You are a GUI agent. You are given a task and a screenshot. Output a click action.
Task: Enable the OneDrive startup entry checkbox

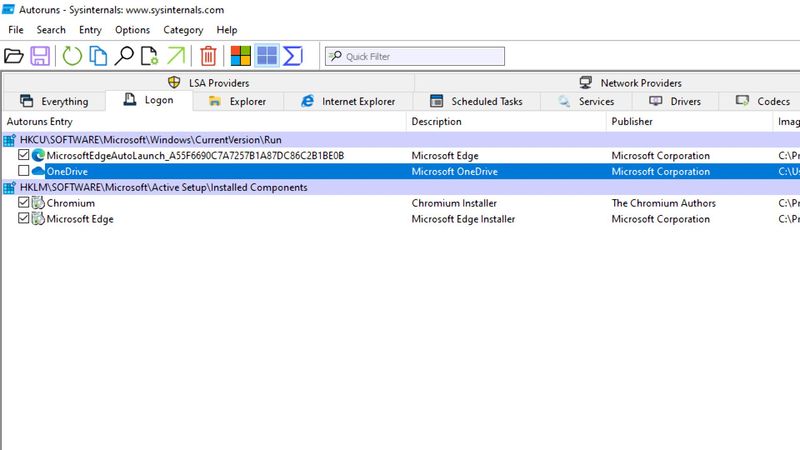tap(23, 170)
